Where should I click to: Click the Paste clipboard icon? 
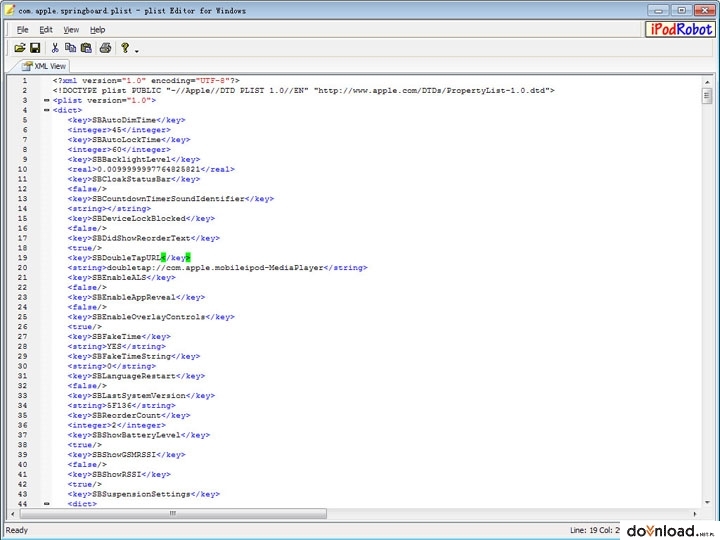point(86,48)
